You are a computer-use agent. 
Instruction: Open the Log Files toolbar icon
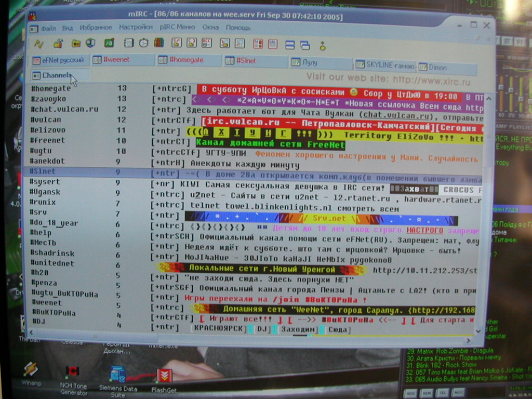click(x=240, y=44)
